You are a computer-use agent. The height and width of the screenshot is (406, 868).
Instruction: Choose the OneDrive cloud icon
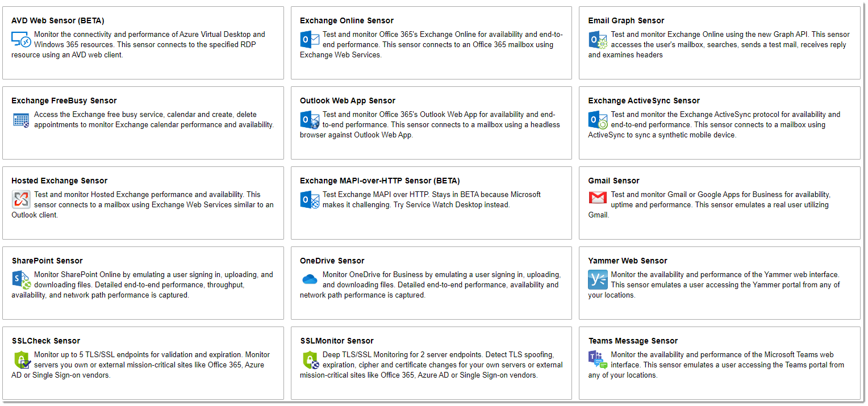pyautogui.click(x=310, y=279)
